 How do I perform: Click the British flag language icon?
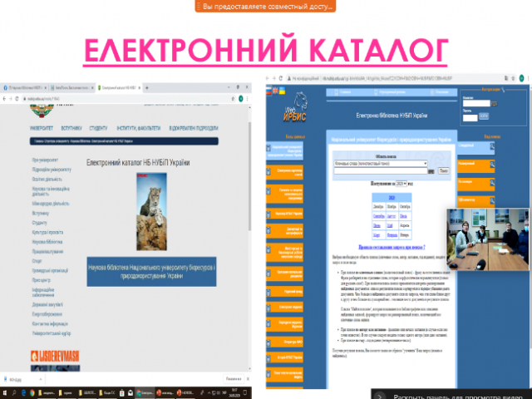275,91
